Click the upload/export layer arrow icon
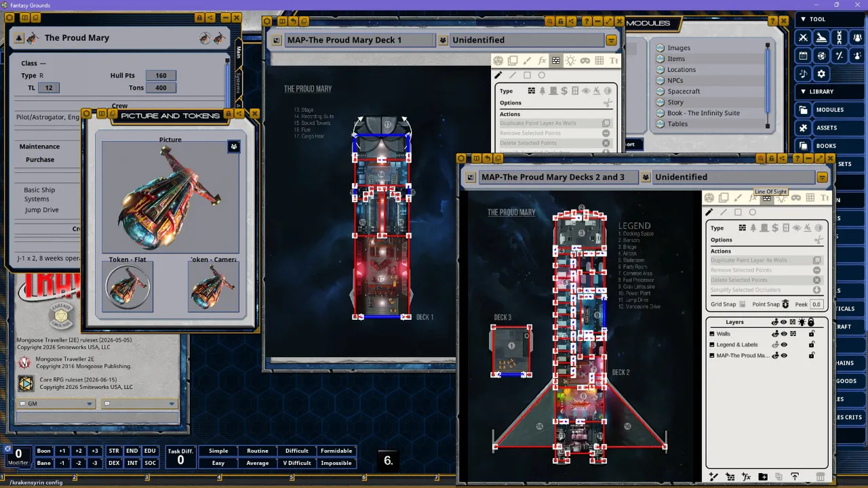The image size is (868, 488). [x=795, y=476]
